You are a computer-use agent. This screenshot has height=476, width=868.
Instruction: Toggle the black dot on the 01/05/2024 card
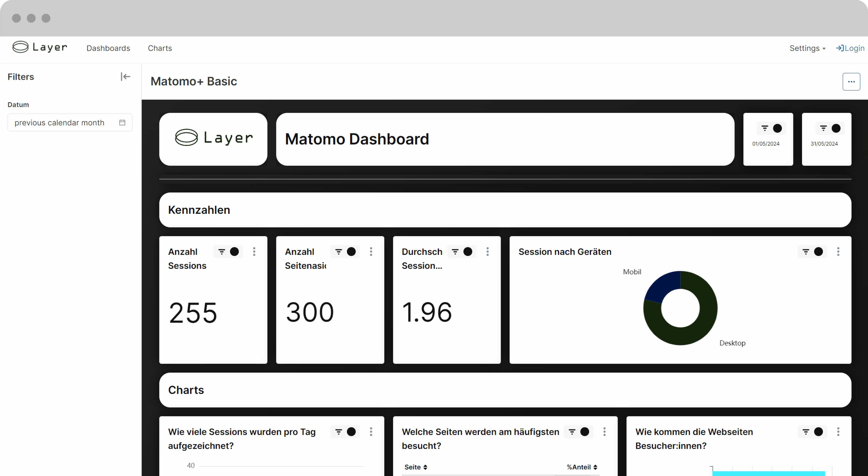[x=777, y=128]
